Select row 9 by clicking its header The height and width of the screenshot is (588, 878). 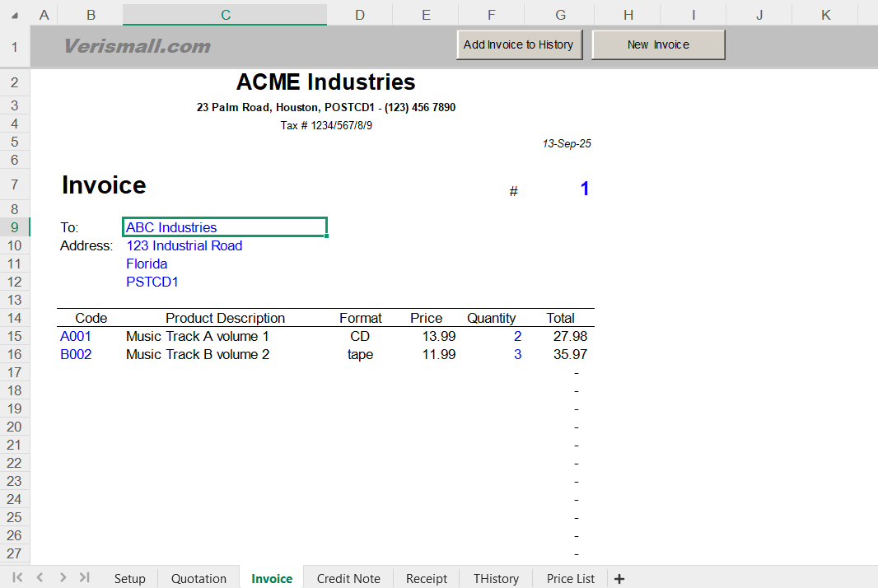click(x=13, y=227)
